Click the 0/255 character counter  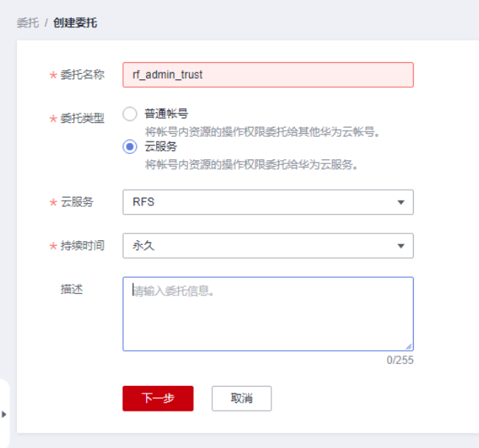[x=400, y=360]
